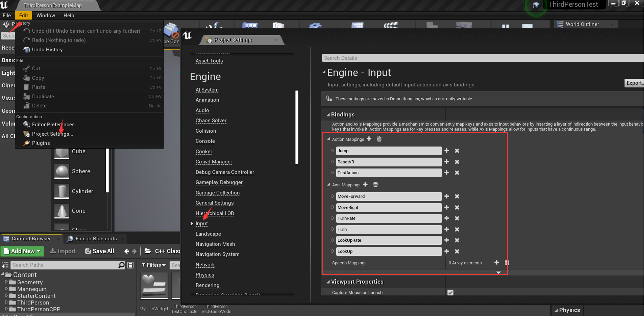The width and height of the screenshot is (644, 316).
Task: Click the back arrow icon in Content Browser
Action: (127, 251)
